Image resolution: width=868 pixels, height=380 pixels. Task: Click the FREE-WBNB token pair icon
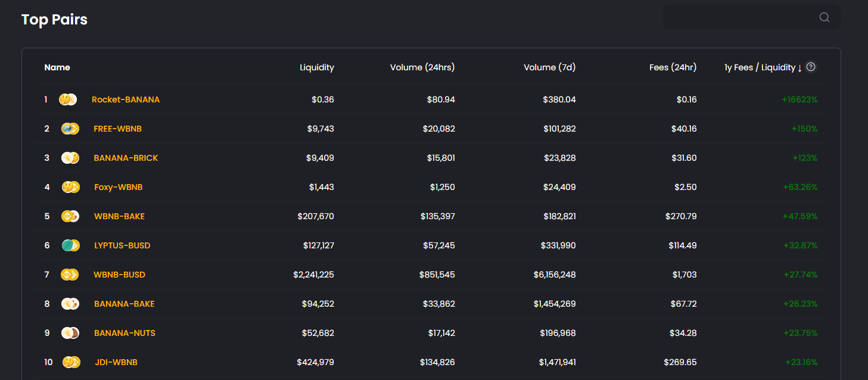click(70, 129)
